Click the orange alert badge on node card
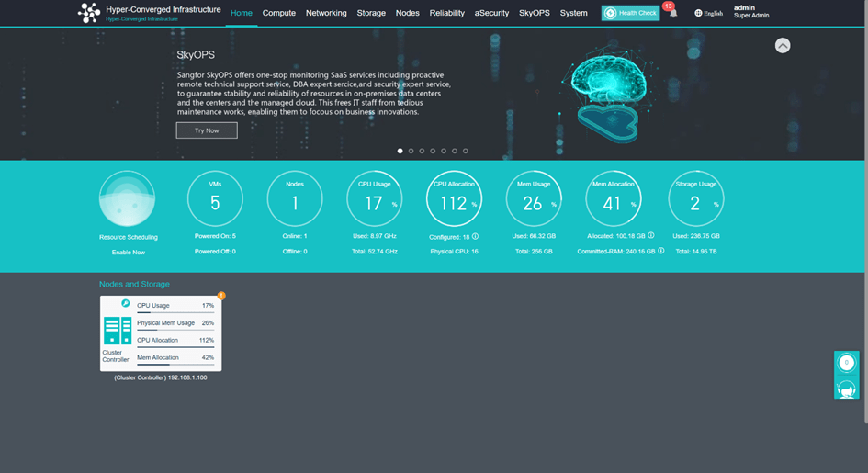The width and height of the screenshot is (868, 473). pyautogui.click(x=221, y=296)
